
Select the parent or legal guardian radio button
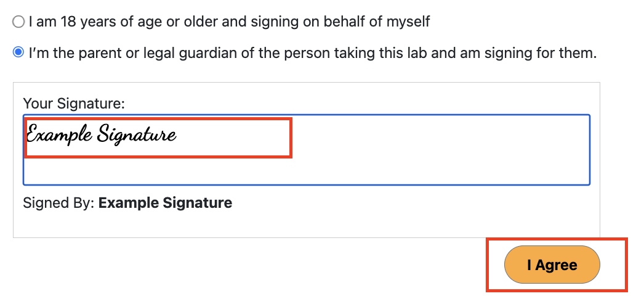point(18,52)
